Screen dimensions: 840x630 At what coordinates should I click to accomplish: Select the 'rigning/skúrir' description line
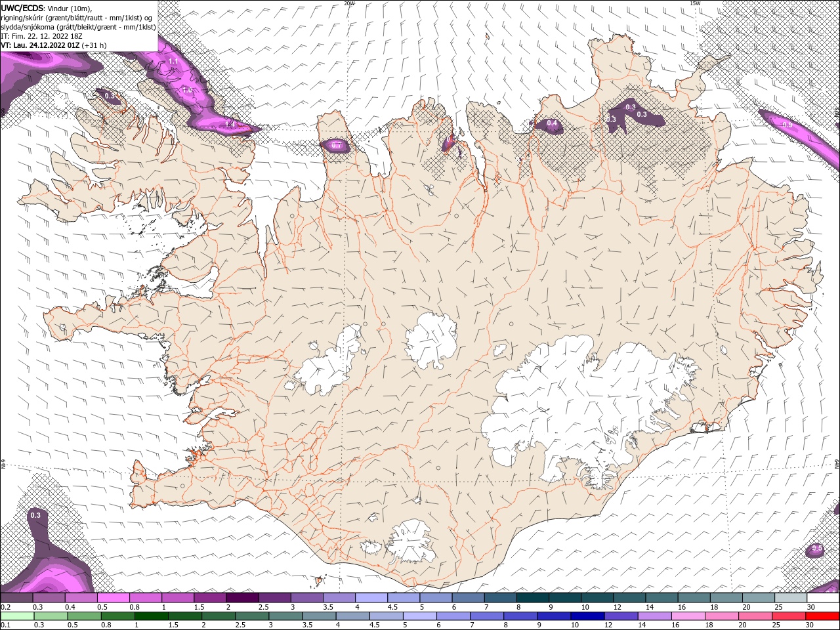pos(77,18)
